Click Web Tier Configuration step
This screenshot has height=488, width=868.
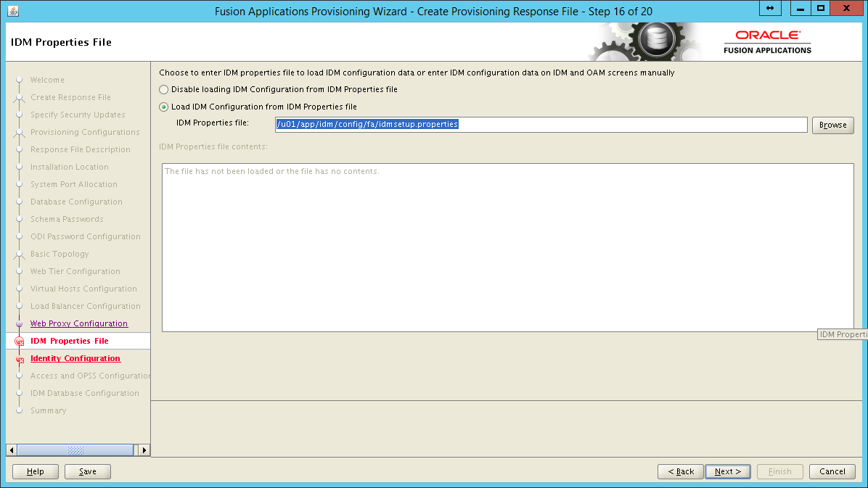pyautogui.click(x=75, y=272)
